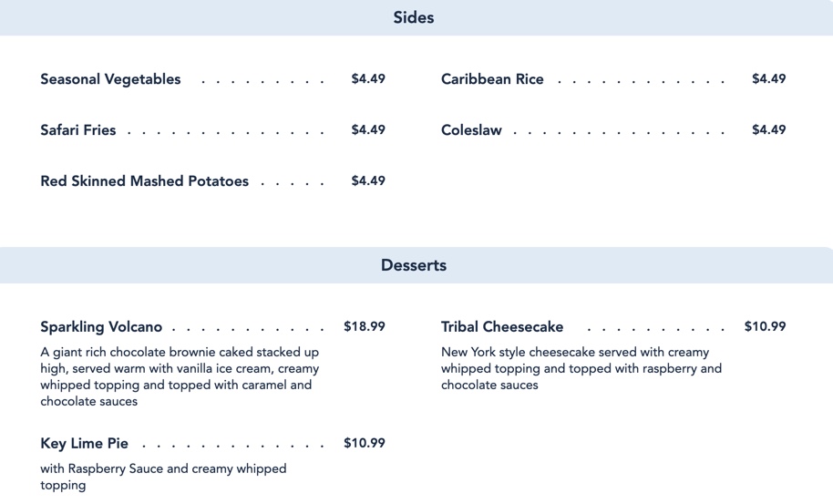
Task: Click the Caribbean Rice $4.49 price
Action: tap(768, 79)
